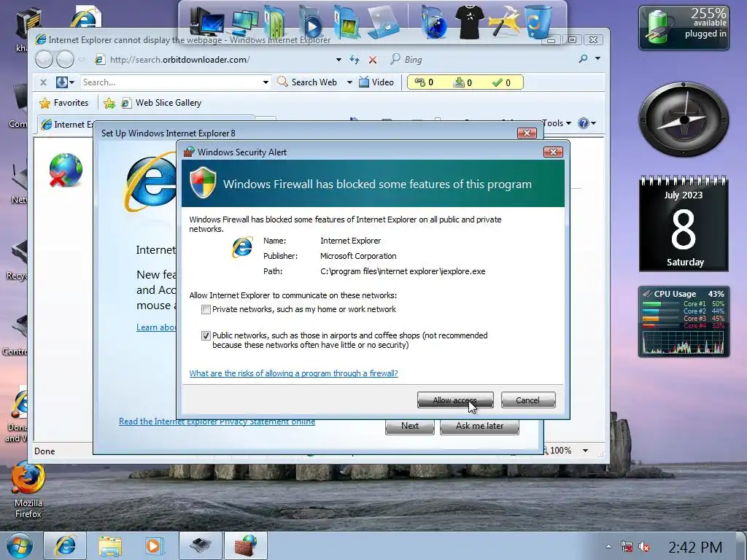This screenshot has width=747, height=560.
Task: Click Next in IE8 setup window
Action: [x=410, y=426]
